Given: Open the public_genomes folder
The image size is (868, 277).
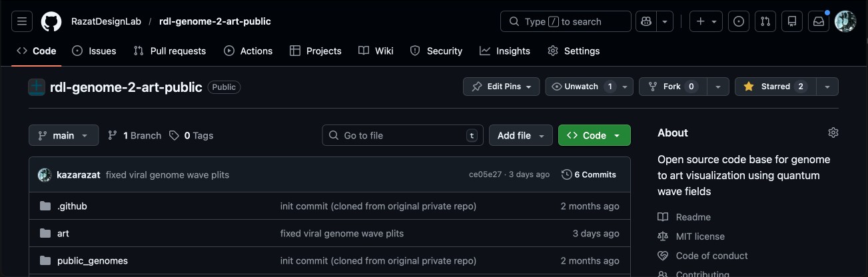Looking at the screenshot, I should 92,260.
